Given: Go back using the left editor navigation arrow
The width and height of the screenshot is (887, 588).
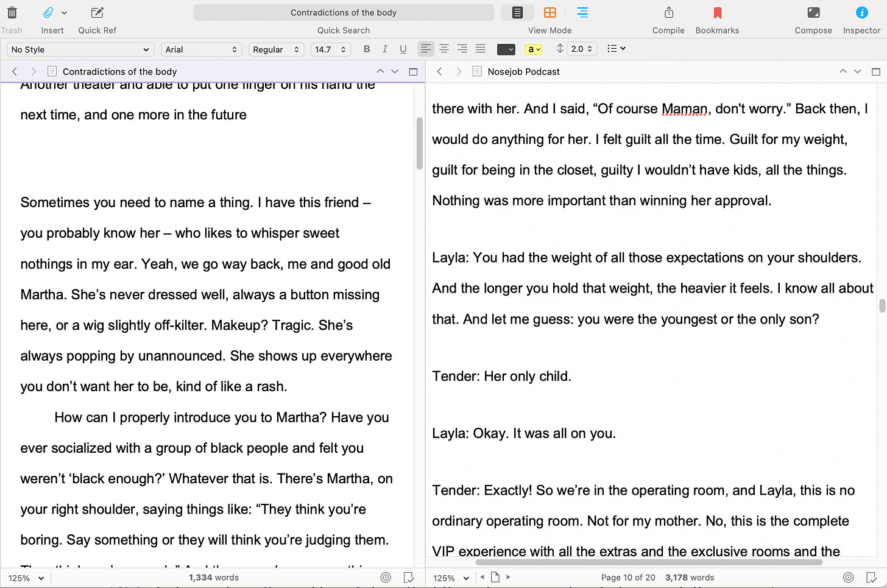Looking at the screenshot, I should pos(14,71).
